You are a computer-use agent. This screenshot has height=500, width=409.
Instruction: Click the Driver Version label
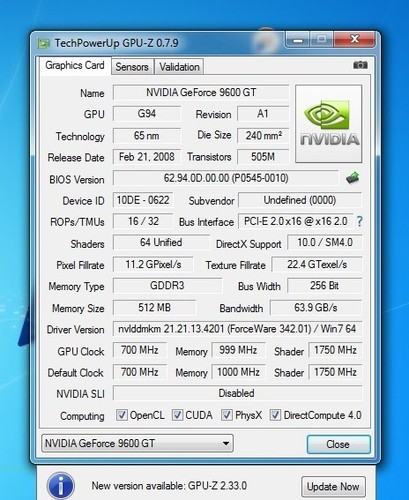[x=76, y=330]
